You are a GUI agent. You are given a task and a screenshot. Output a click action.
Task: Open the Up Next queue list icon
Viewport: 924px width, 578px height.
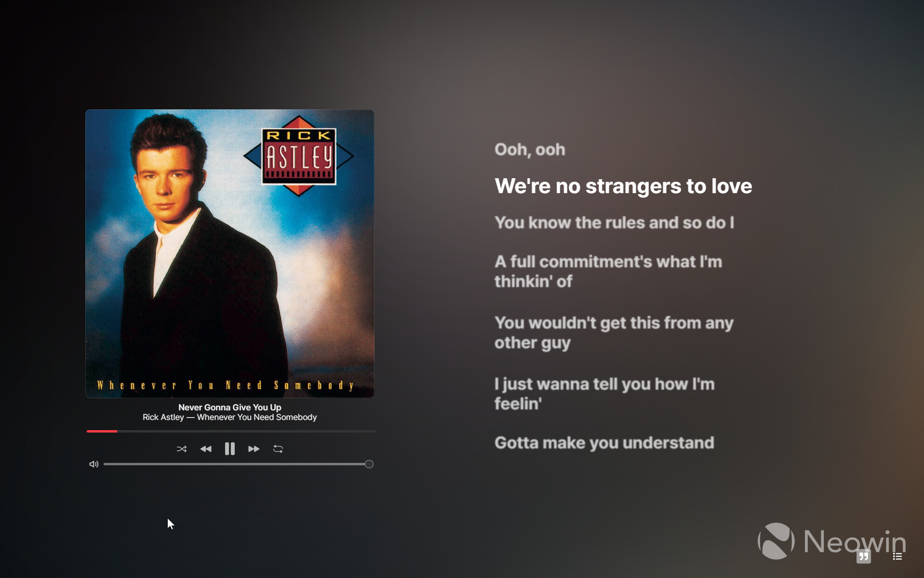(x=897, y=556)
